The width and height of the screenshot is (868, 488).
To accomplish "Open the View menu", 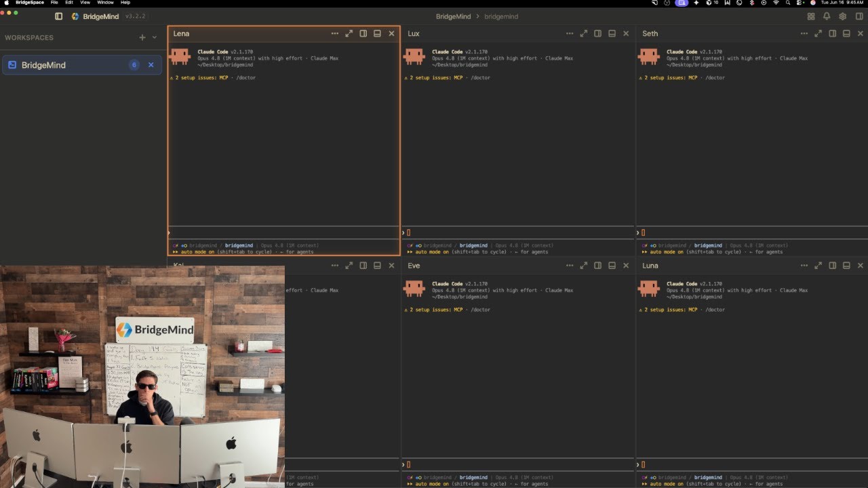I will point(85,3).
